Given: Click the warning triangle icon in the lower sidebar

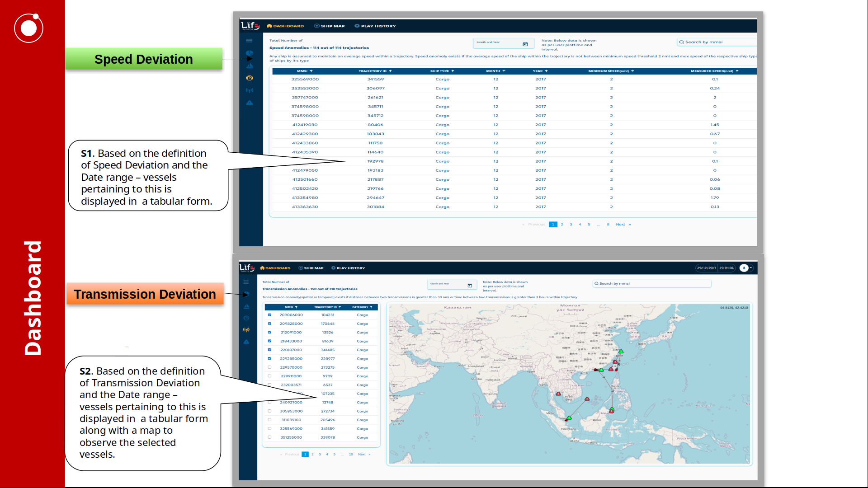Looking at the screenshot, I should pyautogui.click(x=246, y=342).
